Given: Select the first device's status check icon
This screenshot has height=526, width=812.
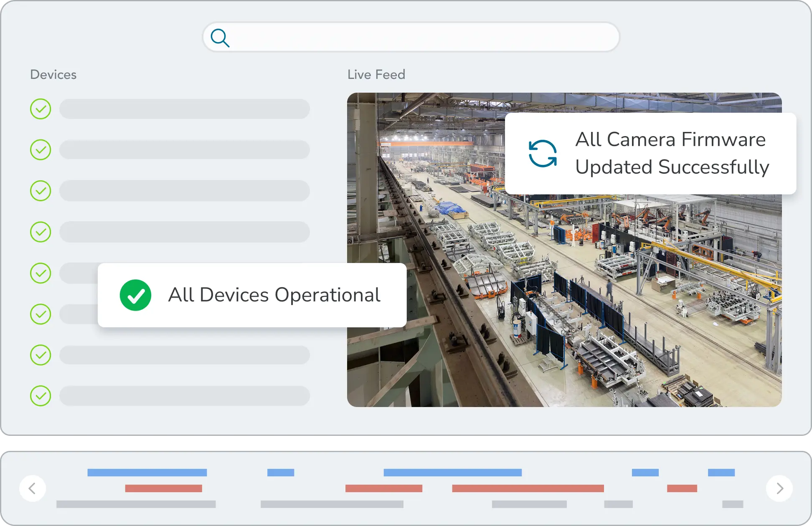Looking at the screenshot, I should [x=41, y=109].
